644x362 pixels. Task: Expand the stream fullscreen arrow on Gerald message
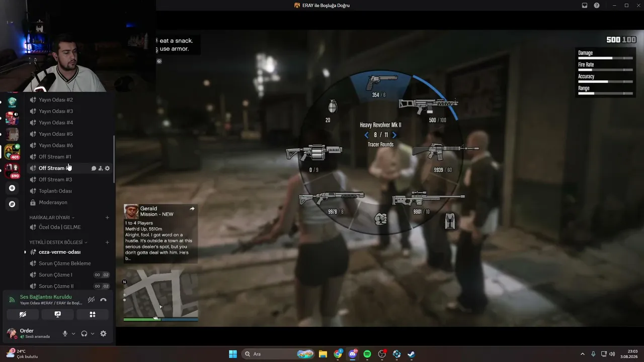tap(192, 209)
